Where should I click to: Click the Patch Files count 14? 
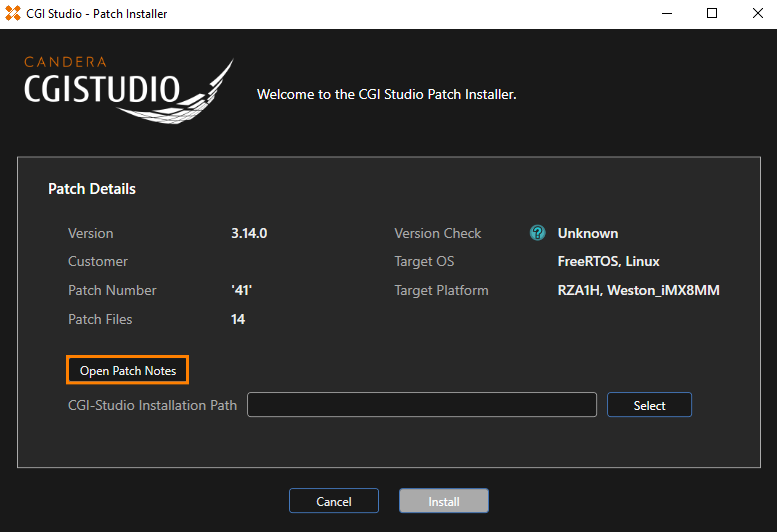238,319
